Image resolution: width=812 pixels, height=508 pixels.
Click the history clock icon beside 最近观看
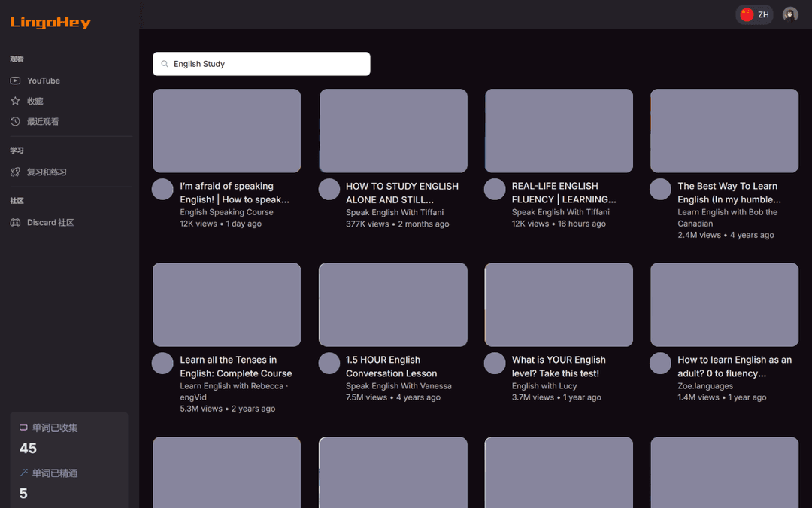[x=15, y=121]
